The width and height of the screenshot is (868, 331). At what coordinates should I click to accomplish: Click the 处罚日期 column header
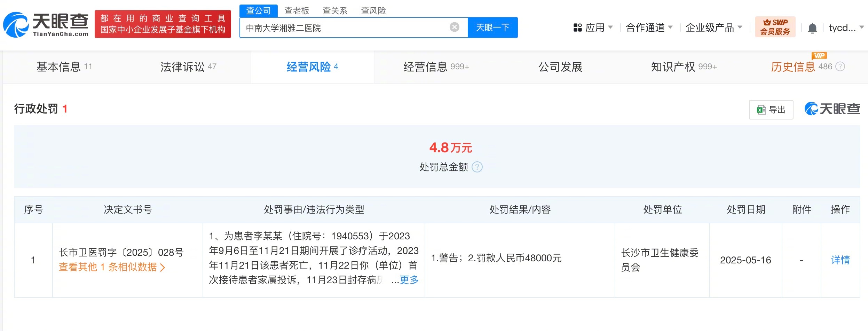pos(746,209)
